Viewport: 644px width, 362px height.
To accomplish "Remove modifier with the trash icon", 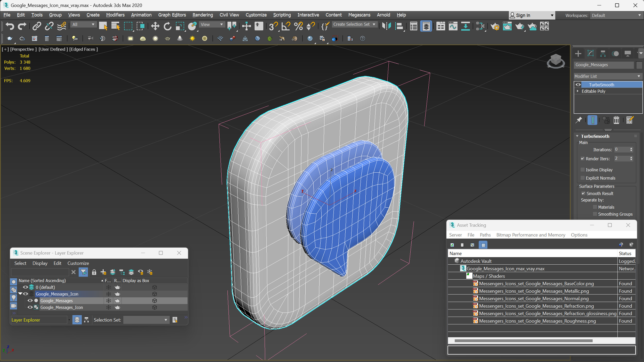I will 616,120.
